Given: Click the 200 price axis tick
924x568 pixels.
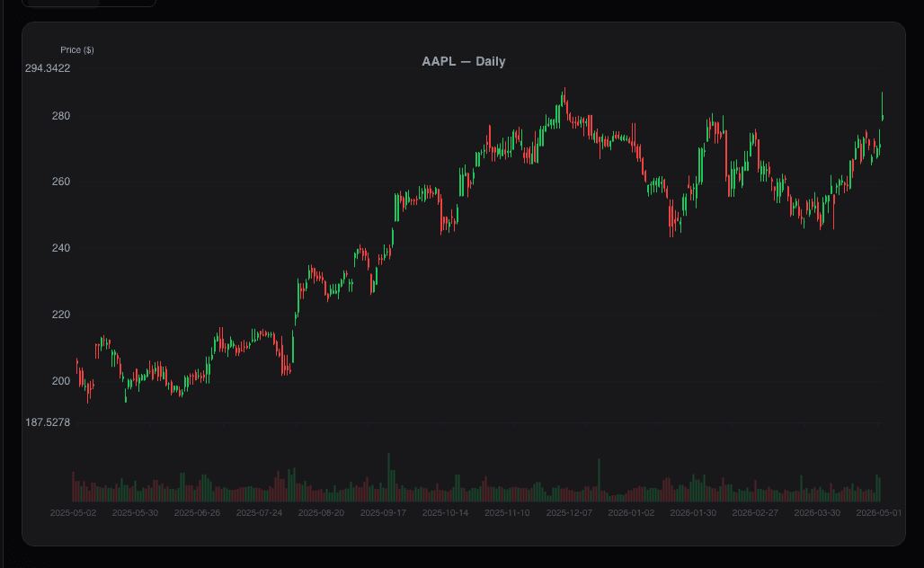Looking at the screenshot, I should 61,381.
